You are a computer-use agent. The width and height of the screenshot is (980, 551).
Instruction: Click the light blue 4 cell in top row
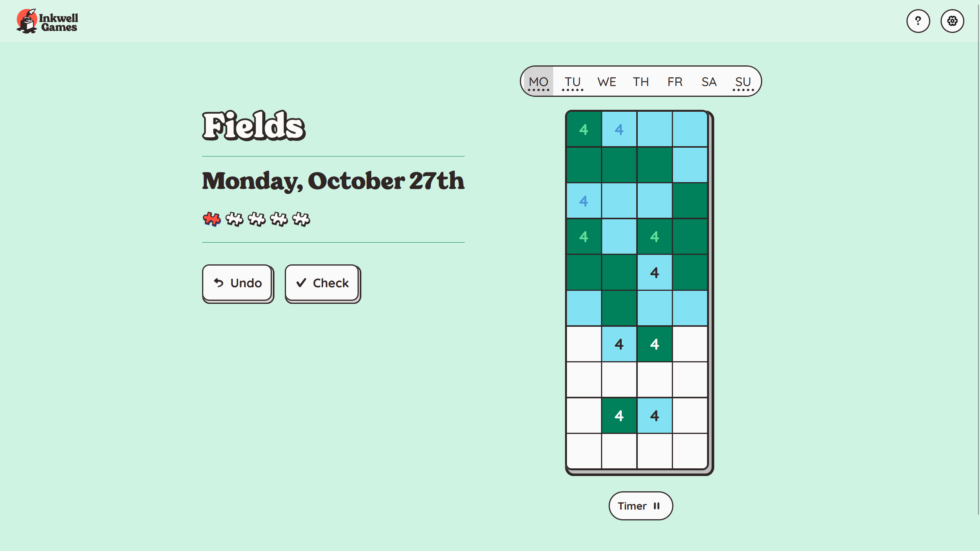pos(619,129)
